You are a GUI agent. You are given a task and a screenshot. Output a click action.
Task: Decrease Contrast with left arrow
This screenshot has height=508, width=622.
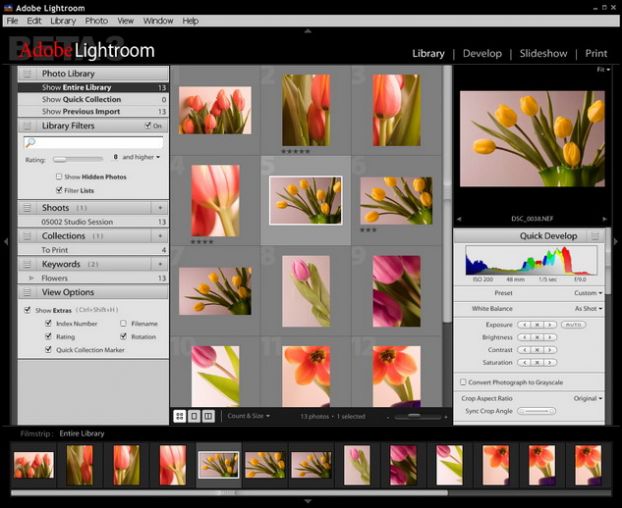(x=524, y=350)
